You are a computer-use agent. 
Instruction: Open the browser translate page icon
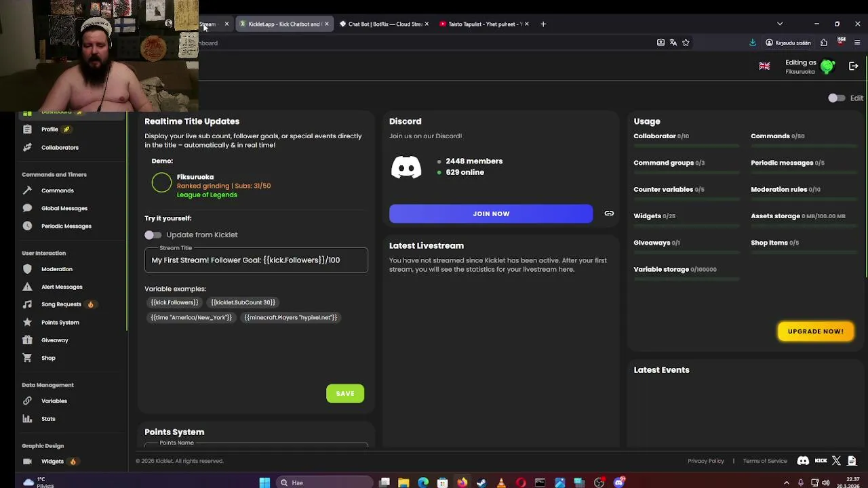[x=673, y=43]
